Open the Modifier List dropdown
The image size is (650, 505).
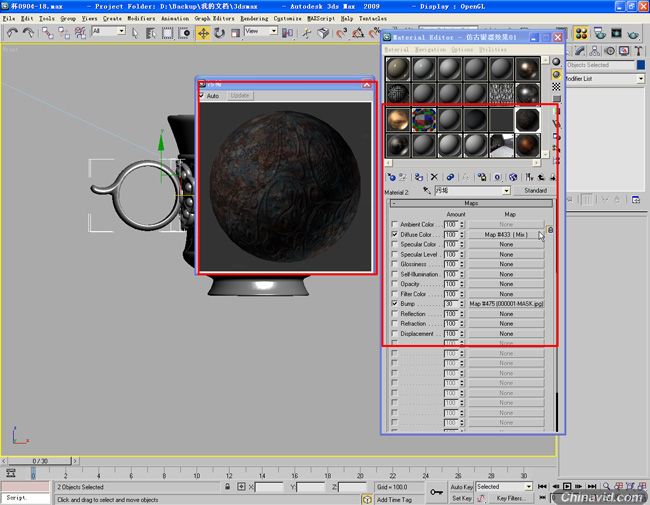[x=605, y=78]
